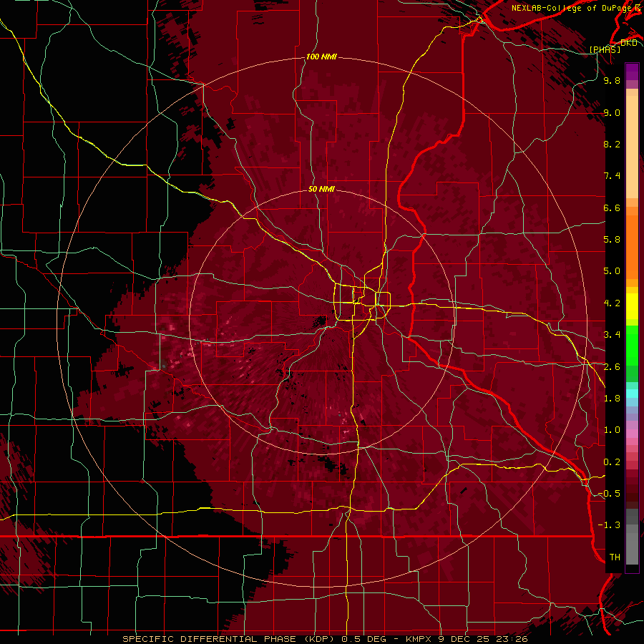Click the [PHAS] label above the color scale
The height and width of the screenshot is (644, 644).
[605, 50]
